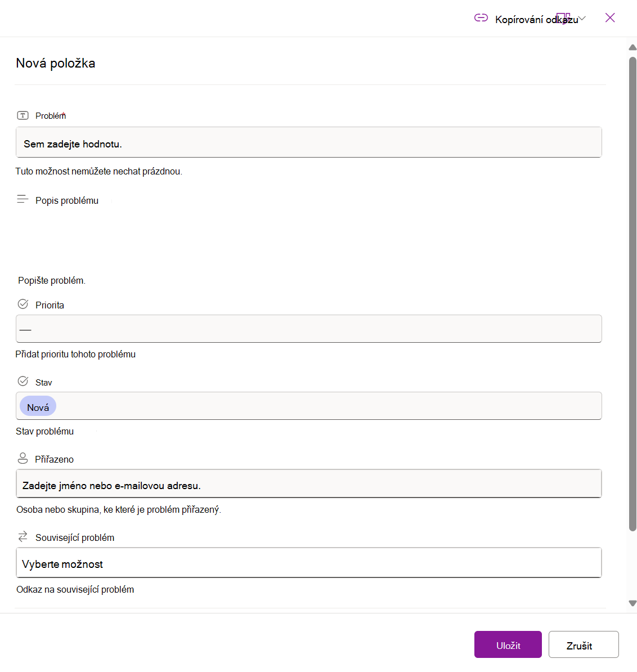The width and height of the screenshot is (637, 672).
Task: Open the Priorita dropdown
Action: pos(308,329)
